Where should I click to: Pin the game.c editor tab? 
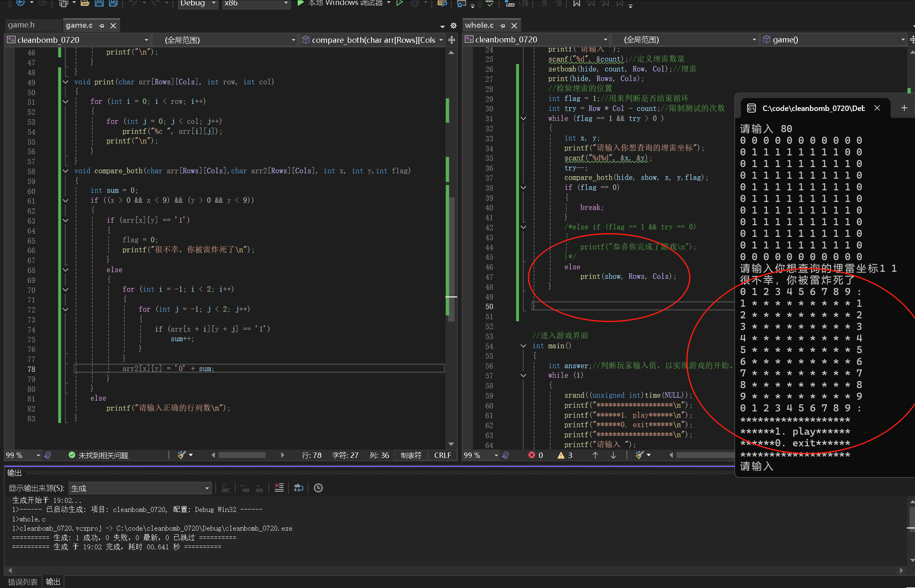tap(102, 26)
